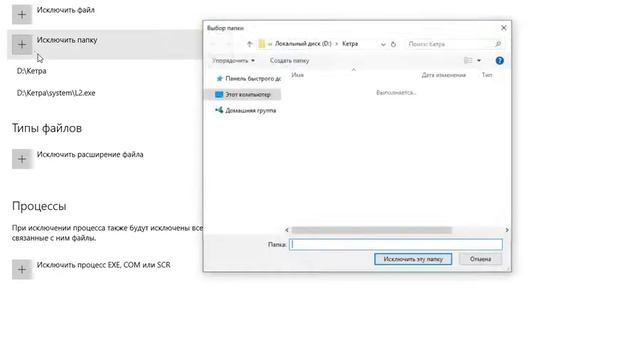Screen dimensions: 640x360
Task: Change view layout icon in dialog
Action: pyautogui.click(x=468, y=60)
